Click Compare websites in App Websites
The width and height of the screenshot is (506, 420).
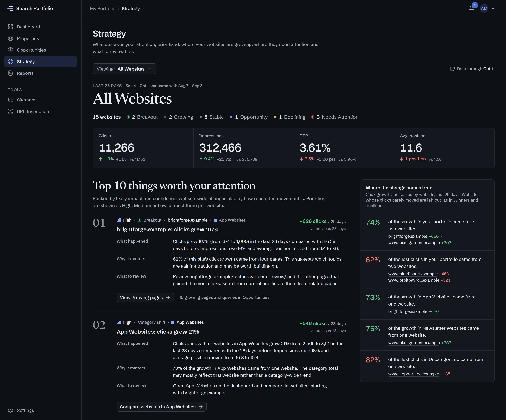161,407
